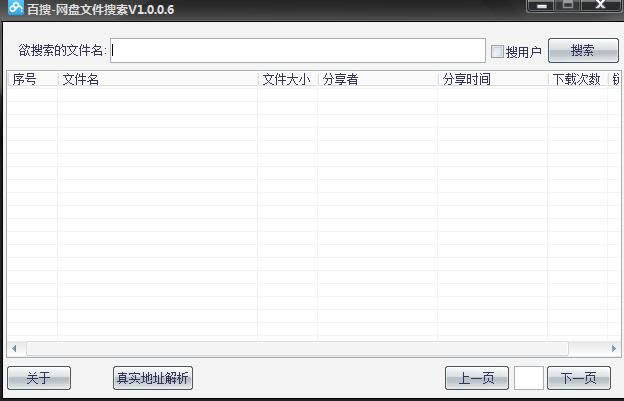Go to next page with 下一页
The height and width of the screenshot is (401, 624).
tap(579, 378)
